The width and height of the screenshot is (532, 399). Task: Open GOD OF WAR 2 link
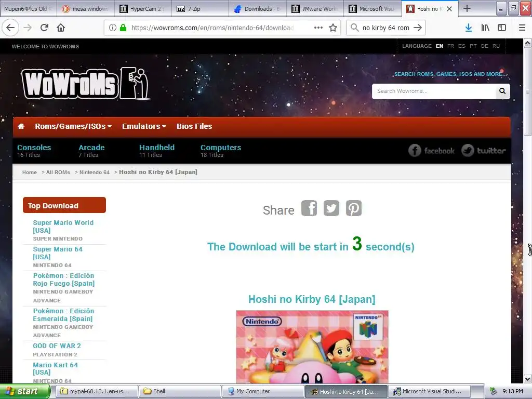click(x=57, y=345)
